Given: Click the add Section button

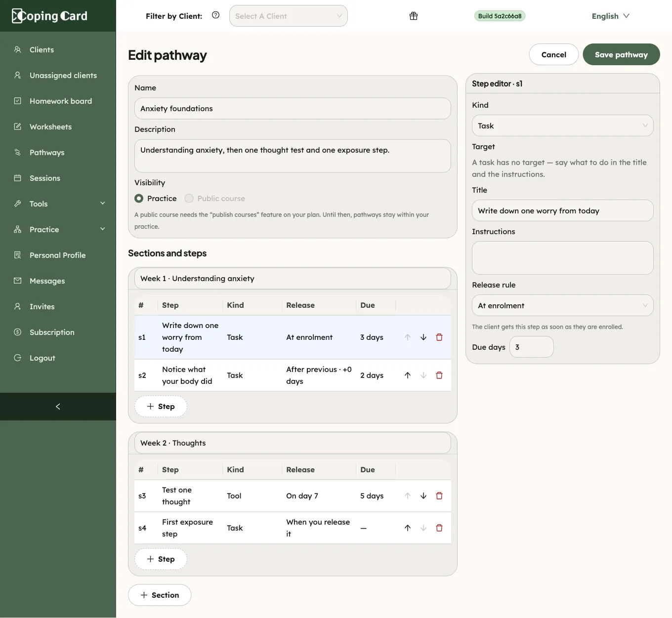Looking at the screenshot, I should [x=160, y=595].
